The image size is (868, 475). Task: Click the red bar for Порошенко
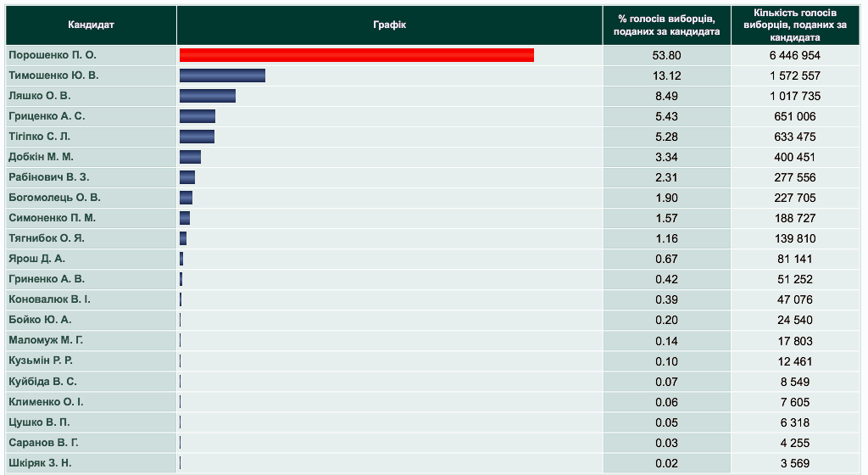tap(356, 55)
